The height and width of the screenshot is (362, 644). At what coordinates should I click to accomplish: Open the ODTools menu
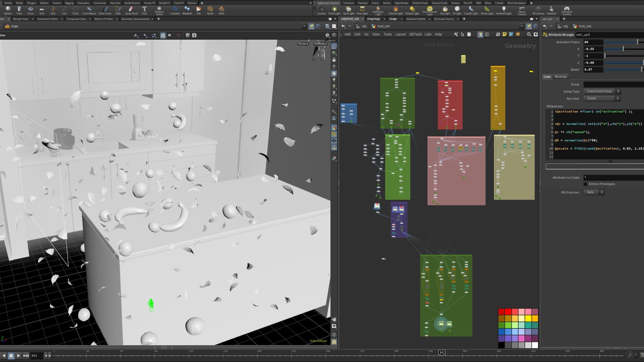415,35
